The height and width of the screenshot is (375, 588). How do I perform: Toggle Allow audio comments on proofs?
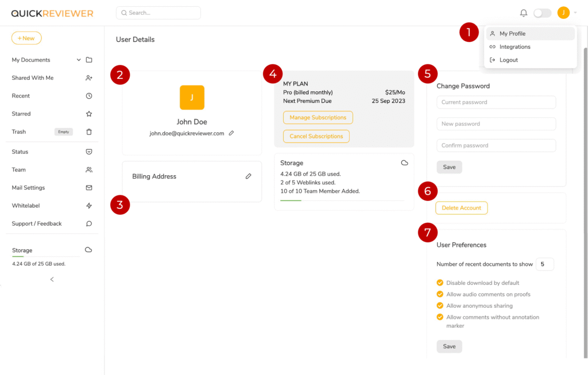(440, 294)
